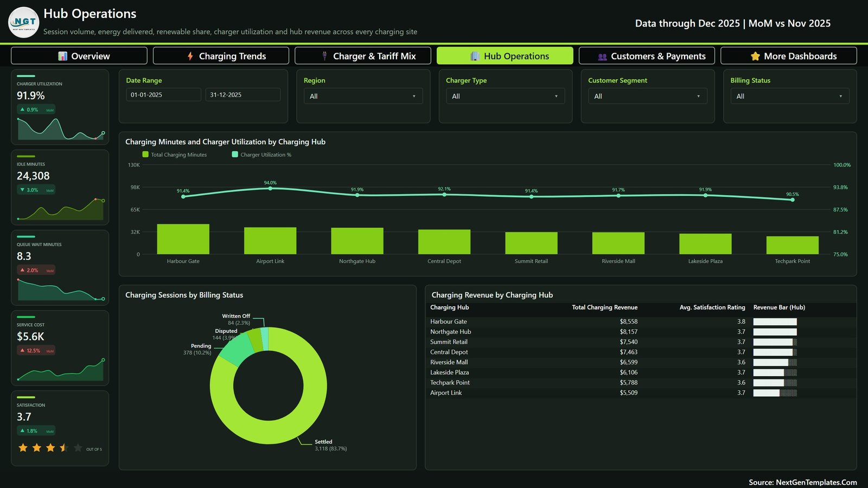Click the Central Depot charging minutes bar
868x488 pixels.
444,242
